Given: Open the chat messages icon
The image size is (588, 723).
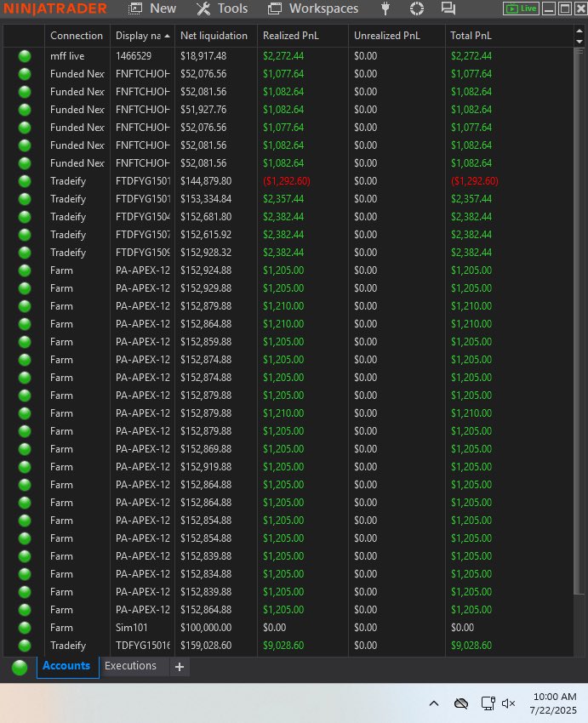Looking at the screenshot, I should pos(448,9).
